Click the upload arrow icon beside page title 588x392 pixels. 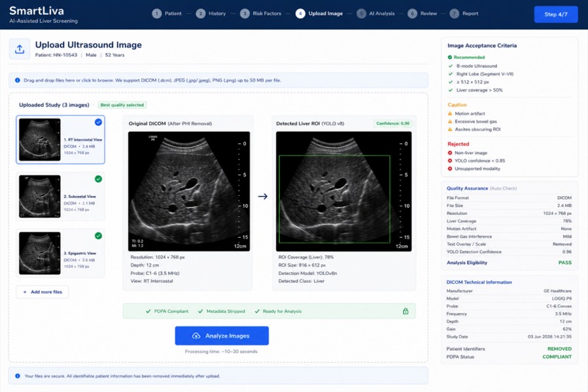20,49
